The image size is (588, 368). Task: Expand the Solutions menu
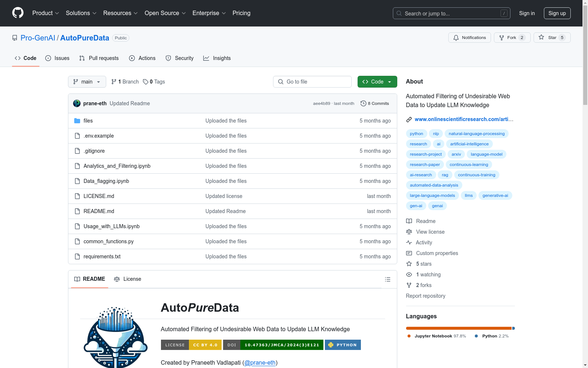tap(81, 13)
